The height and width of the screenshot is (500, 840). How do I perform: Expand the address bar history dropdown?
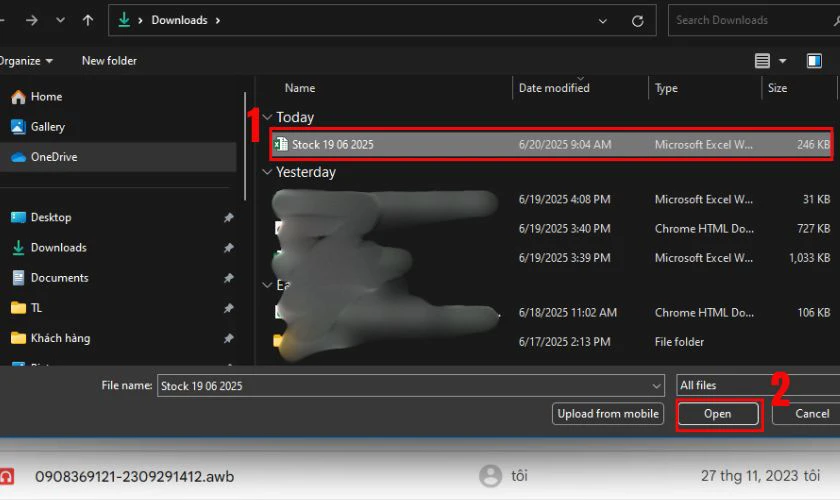pyautogui.click(x=602, y=20)
